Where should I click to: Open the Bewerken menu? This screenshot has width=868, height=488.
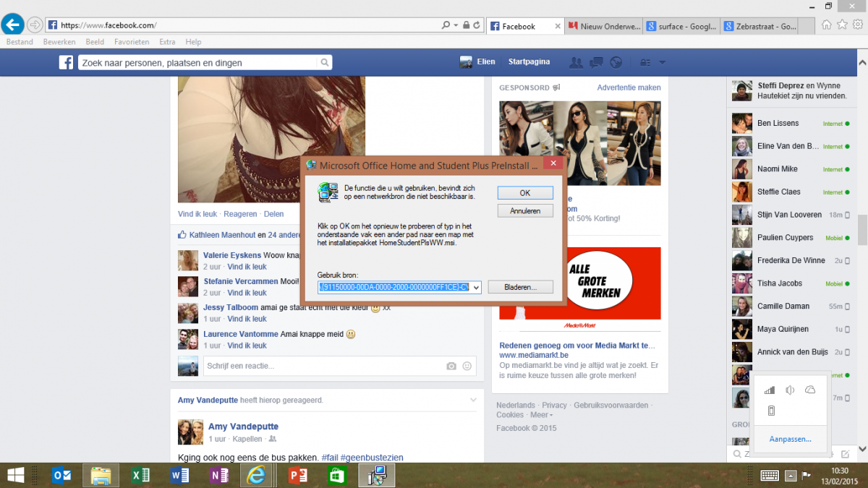pyautogui.click(x=59, y=42)
